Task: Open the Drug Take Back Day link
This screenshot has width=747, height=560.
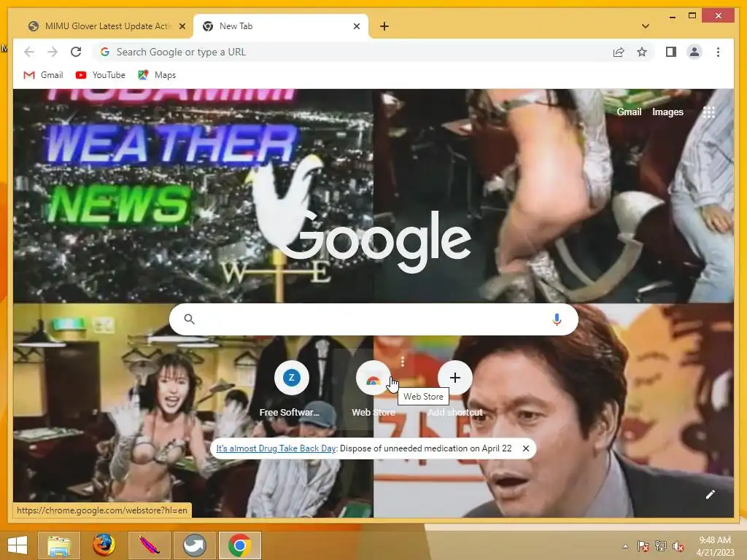Action: pyautogui.click(x=276, y=448)
